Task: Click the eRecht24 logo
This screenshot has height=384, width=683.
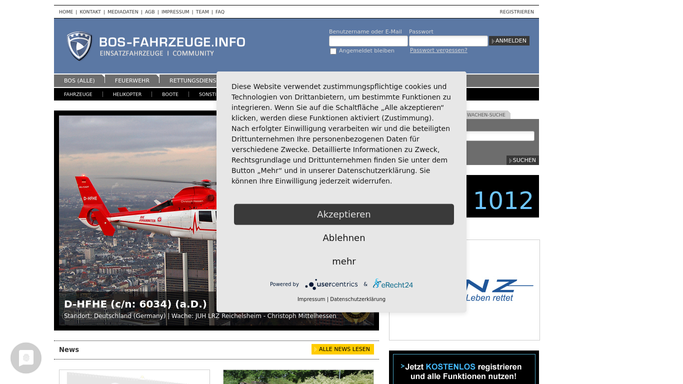Action: 392,284
